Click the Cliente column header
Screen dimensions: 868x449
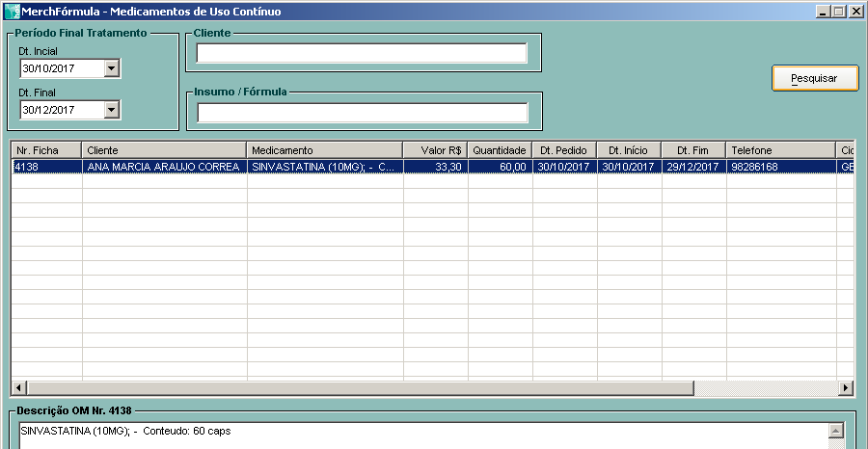164,150
